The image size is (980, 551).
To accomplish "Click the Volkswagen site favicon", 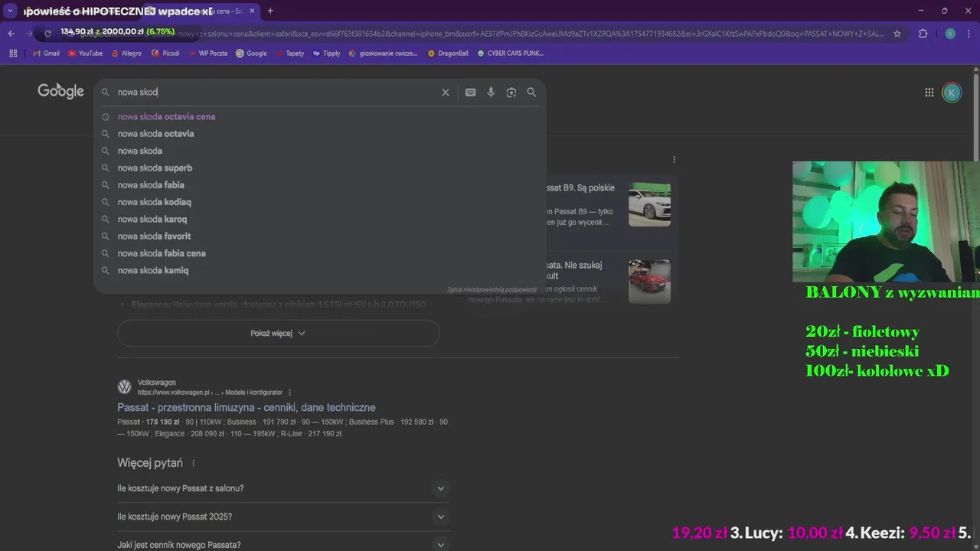I will pyautogui.click(x=124, y=387).
